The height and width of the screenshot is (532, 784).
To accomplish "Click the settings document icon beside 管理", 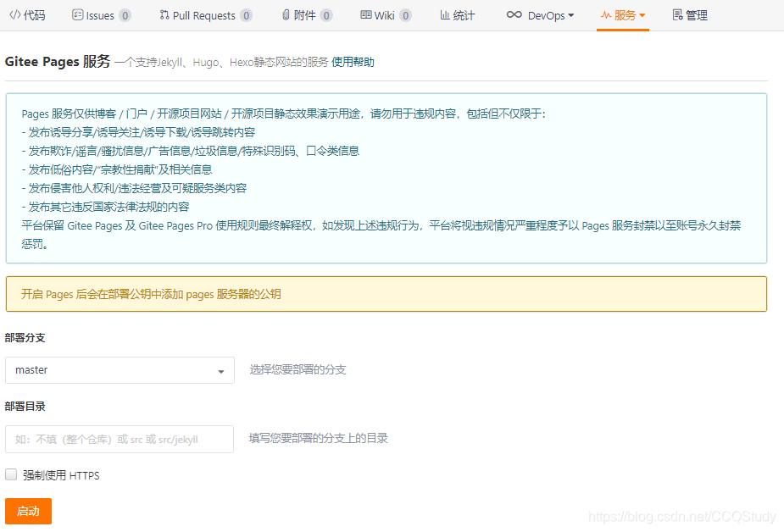I will 677,15.
